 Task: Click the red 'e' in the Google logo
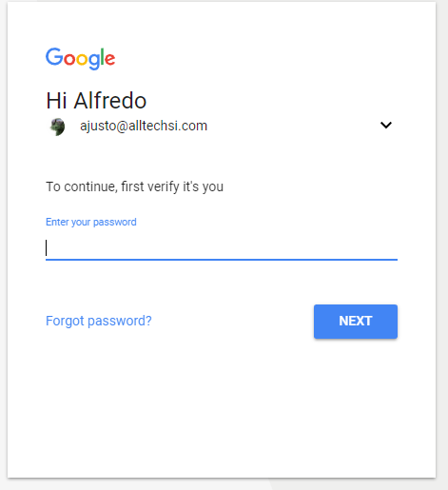click(109, 59)
